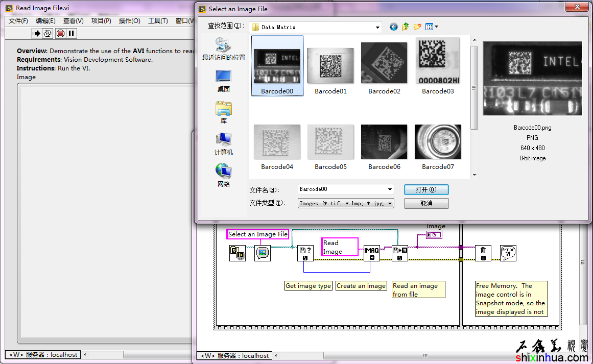The image size is (593, 364).
Task: Click the 'Barcode00.png' preview filename
Action: pos(533,128)
